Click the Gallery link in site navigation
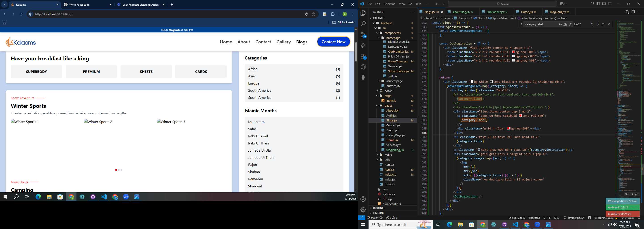The width and height of the screenshot is (644, 229). pos(284,42)
